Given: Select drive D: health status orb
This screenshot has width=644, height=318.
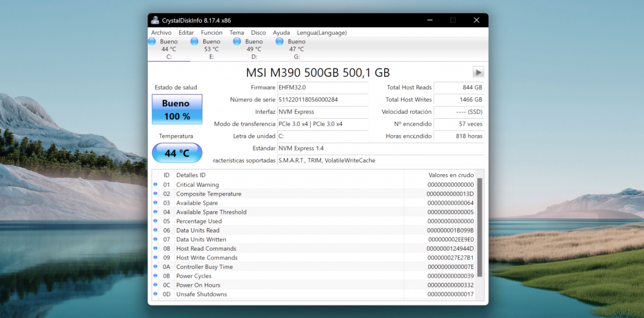Looking at the screenshot, I should click(x=237, y=41).
